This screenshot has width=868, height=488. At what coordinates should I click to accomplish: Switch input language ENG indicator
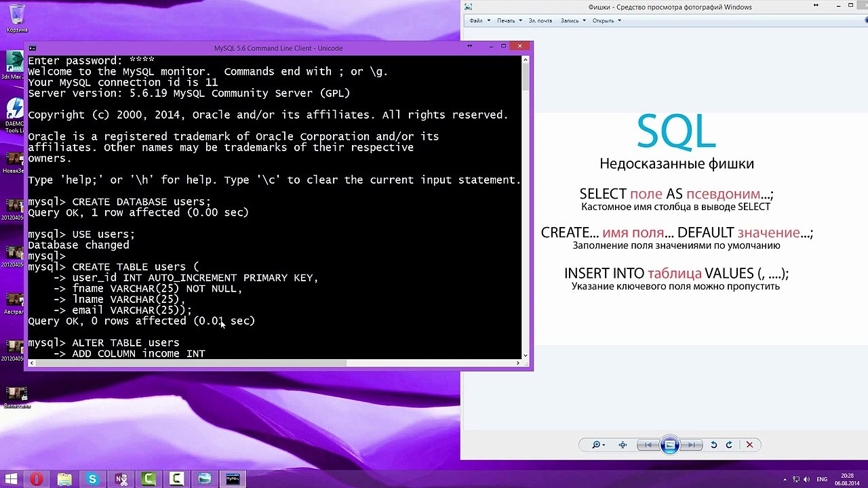822,479
